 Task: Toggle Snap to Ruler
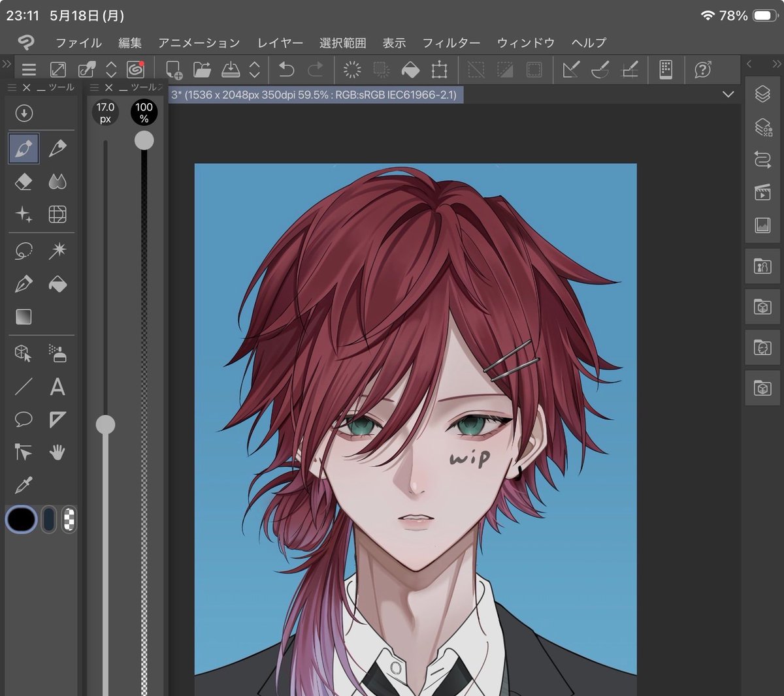coord(571,69)
